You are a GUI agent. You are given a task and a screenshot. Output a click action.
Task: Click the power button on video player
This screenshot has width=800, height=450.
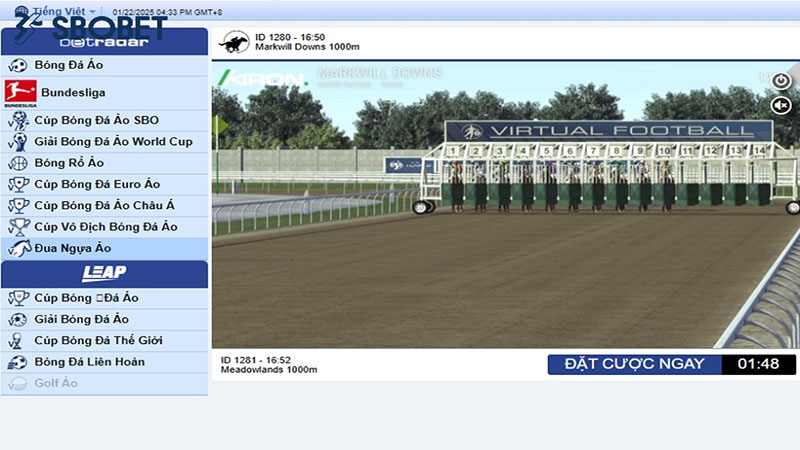[781, 81]
